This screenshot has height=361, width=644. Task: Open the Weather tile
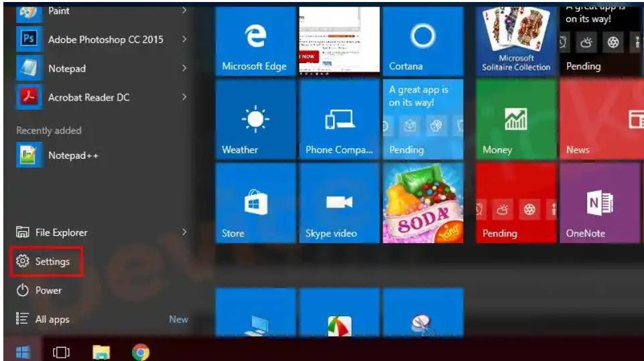click(x=255, y=119)
